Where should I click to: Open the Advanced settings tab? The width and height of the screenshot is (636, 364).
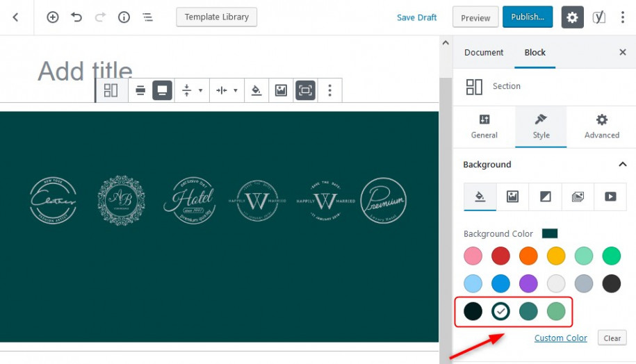coord(601,126)
